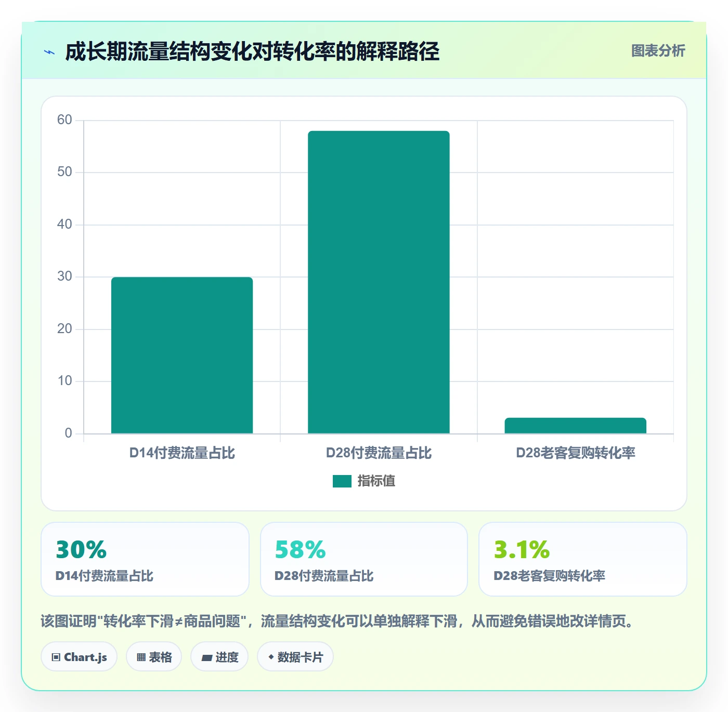Click the y-axis tick label 30
Image resolution: width=728 pixels, height=712 pixels.
pos(64,276)
